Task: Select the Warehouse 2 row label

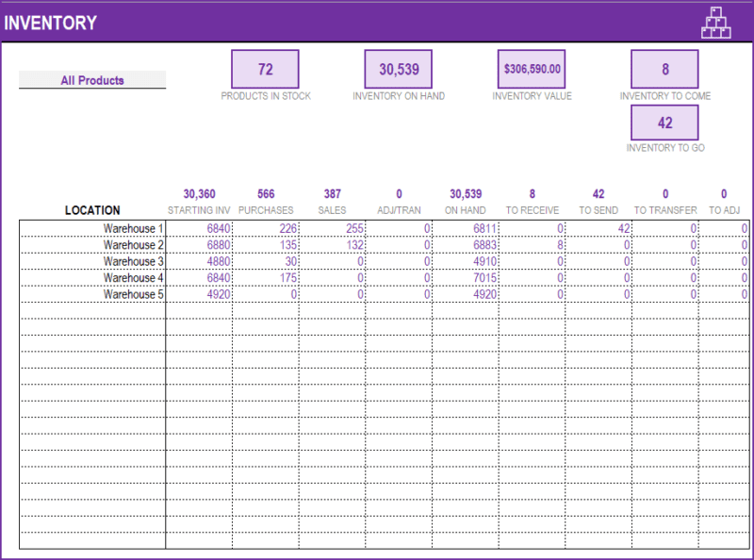Action: point(132,245)
